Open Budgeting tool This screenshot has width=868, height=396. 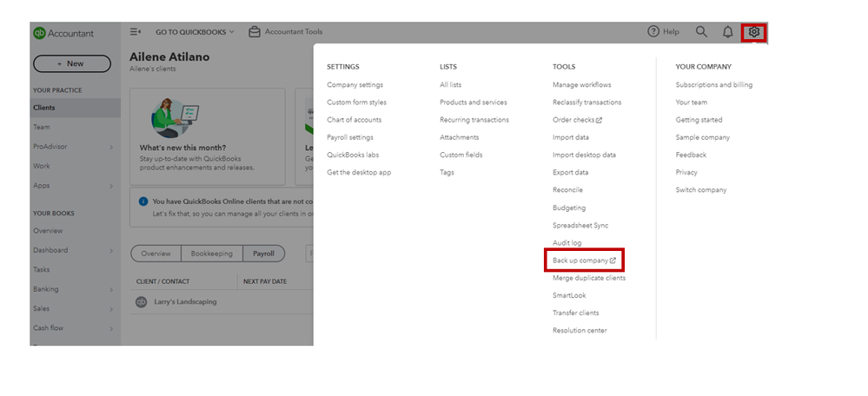point(569,208)
